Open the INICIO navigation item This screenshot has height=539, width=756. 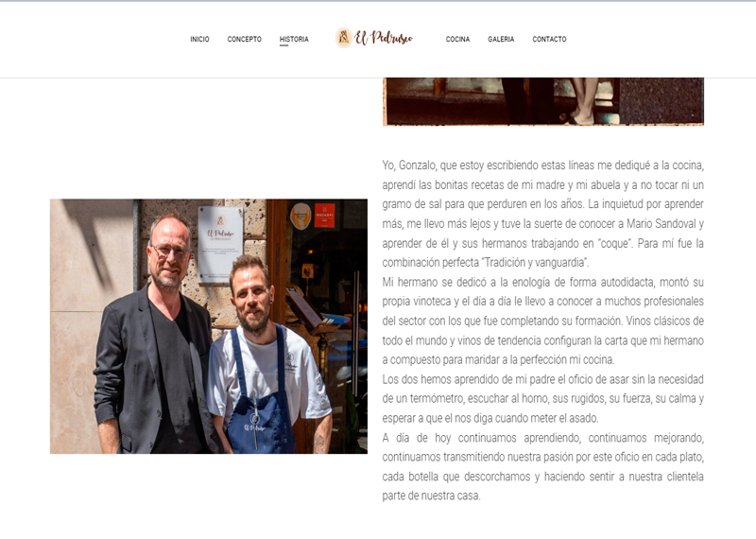[199, 39]
